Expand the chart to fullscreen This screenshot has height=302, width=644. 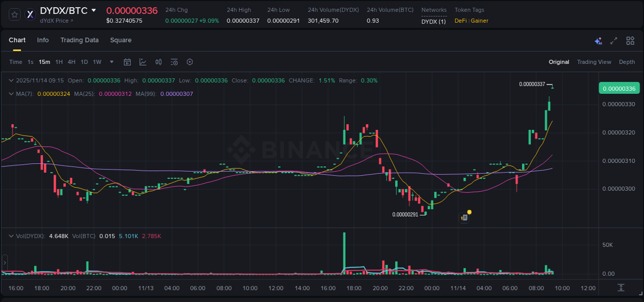click(613, 40)
